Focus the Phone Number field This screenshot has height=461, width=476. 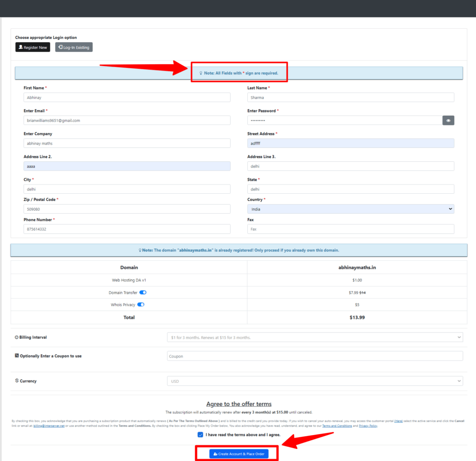pyautogui.click(x=127, y=229)
